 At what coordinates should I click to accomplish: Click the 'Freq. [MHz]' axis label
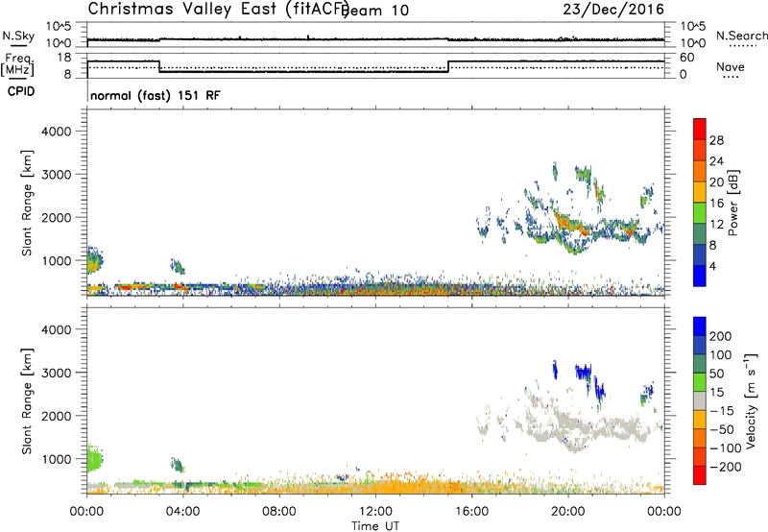click(18, 65)
